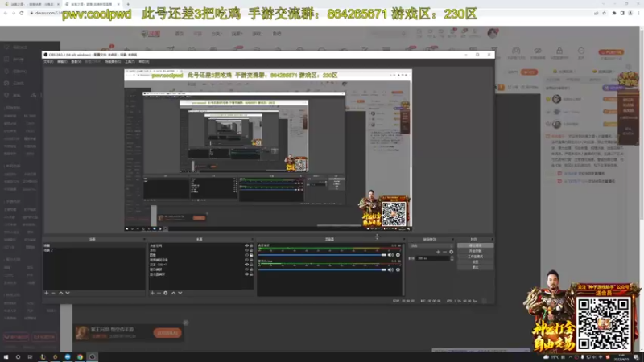Click the Douyu site search box
The image size is (644, 362).
389,33
